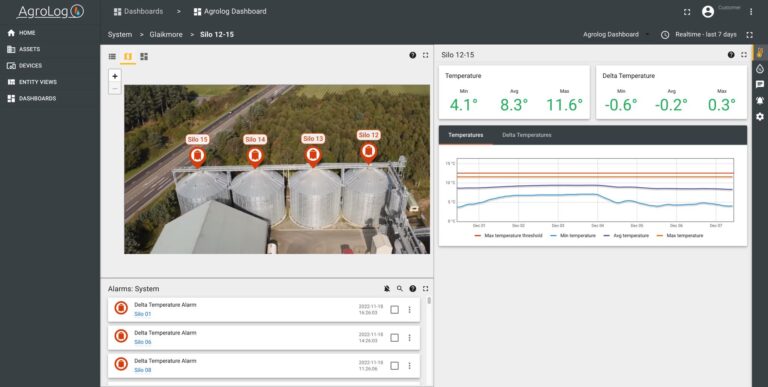
Task: Click the Silo 01 alarm icon
Action: (121, 308)
